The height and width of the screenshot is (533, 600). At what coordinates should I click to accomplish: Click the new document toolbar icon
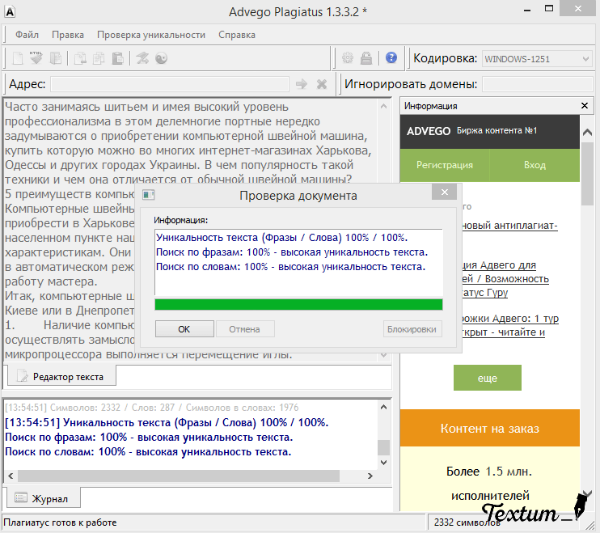click(x=18, y=59)
